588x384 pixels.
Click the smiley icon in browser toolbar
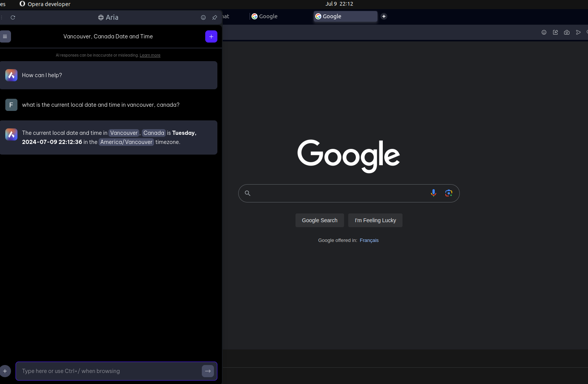point(544,32)
